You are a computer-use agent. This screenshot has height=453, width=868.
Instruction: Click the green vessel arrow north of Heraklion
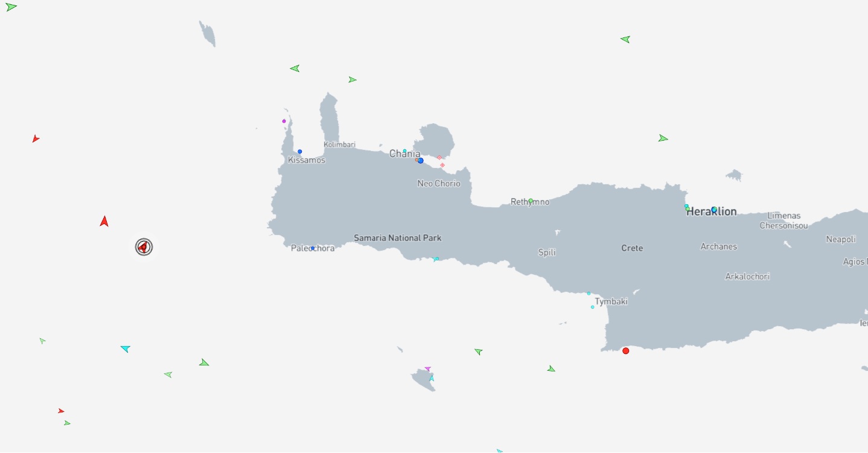[663, 138]
